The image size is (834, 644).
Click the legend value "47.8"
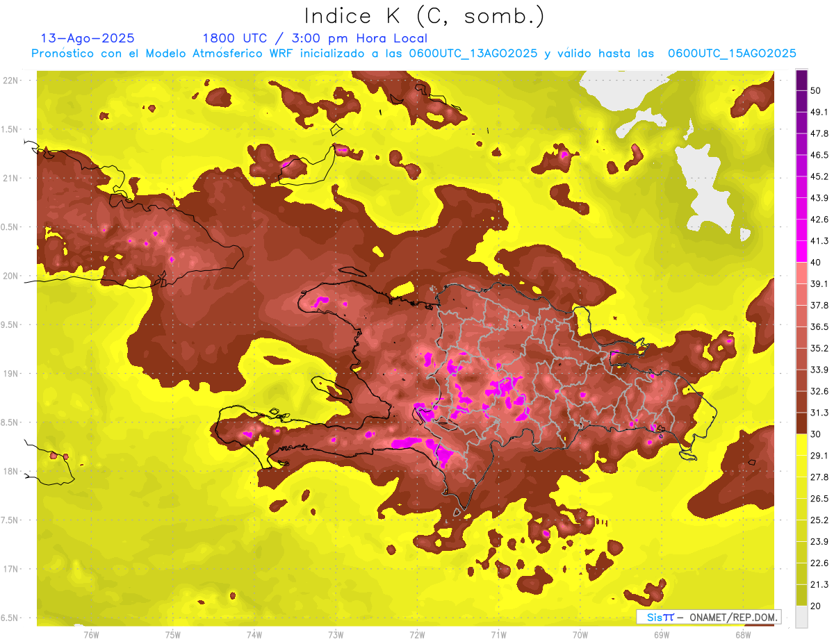tap(819, 133)
